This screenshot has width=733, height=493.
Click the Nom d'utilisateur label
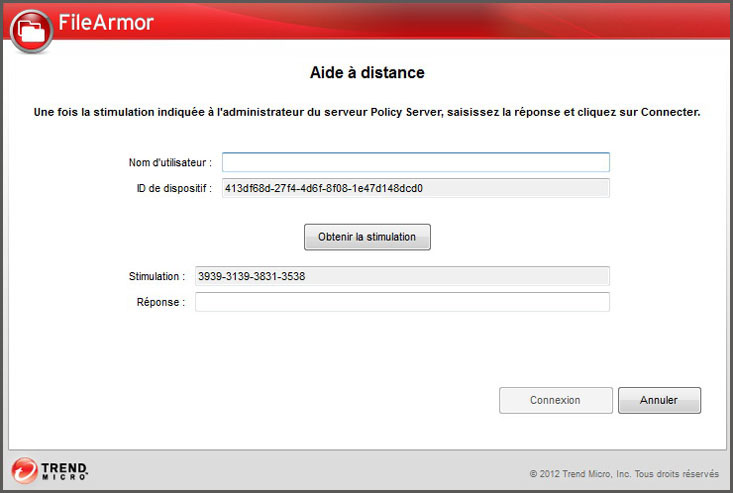(x=170, y=162)
